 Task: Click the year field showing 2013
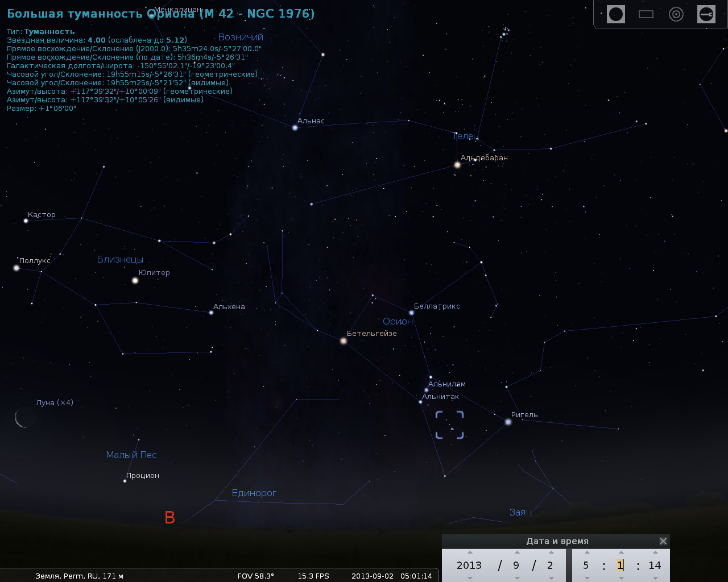point(469,565)
